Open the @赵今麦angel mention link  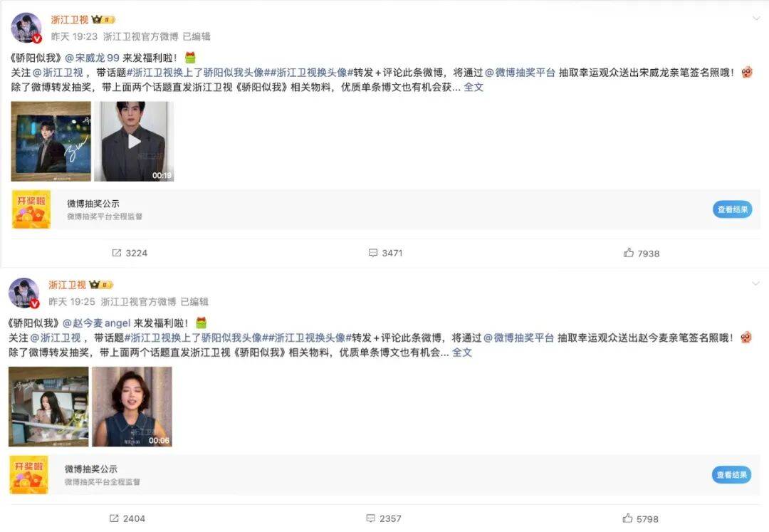coord(97,323)
